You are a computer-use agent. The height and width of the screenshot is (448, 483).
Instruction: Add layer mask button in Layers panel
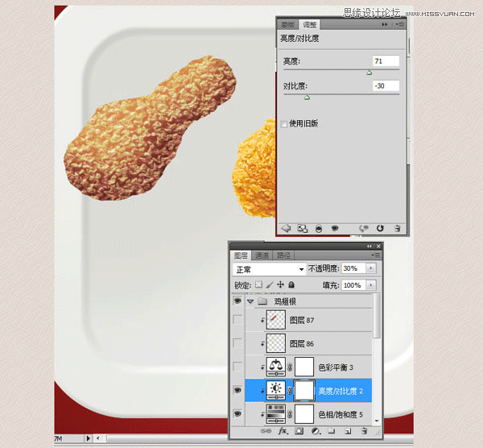tap(299, 431)
